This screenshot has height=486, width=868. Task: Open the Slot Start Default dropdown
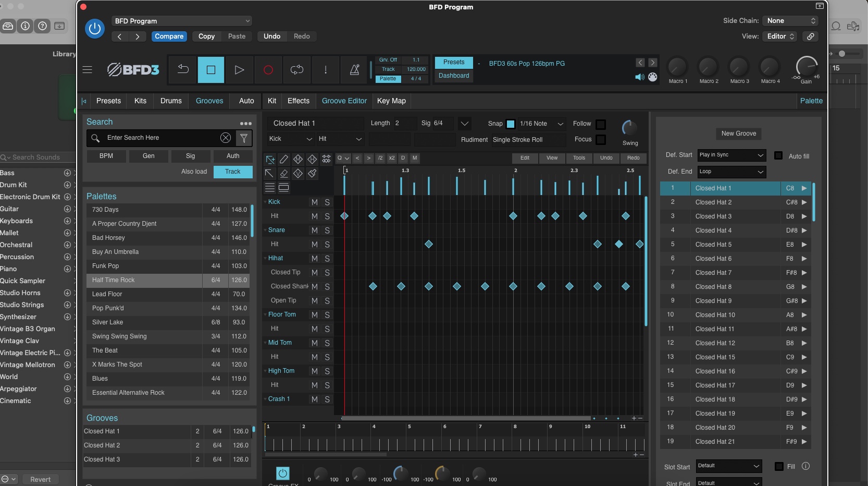729,466
